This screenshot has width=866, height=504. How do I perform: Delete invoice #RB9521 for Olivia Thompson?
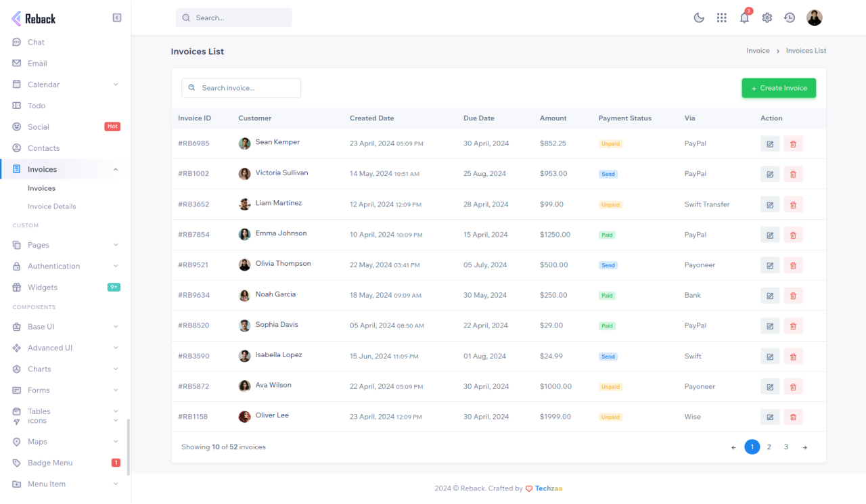793,265
